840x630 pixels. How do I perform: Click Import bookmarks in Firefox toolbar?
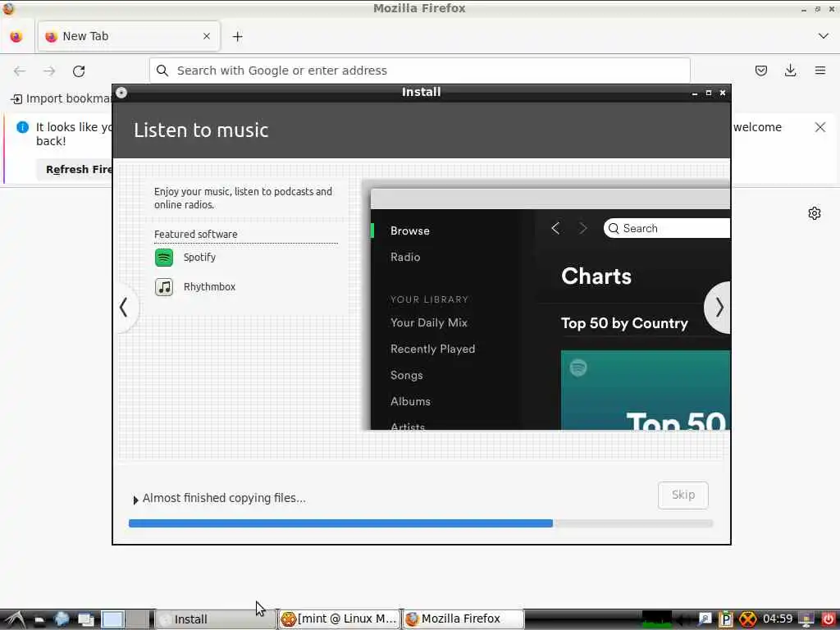coord(61,98)
